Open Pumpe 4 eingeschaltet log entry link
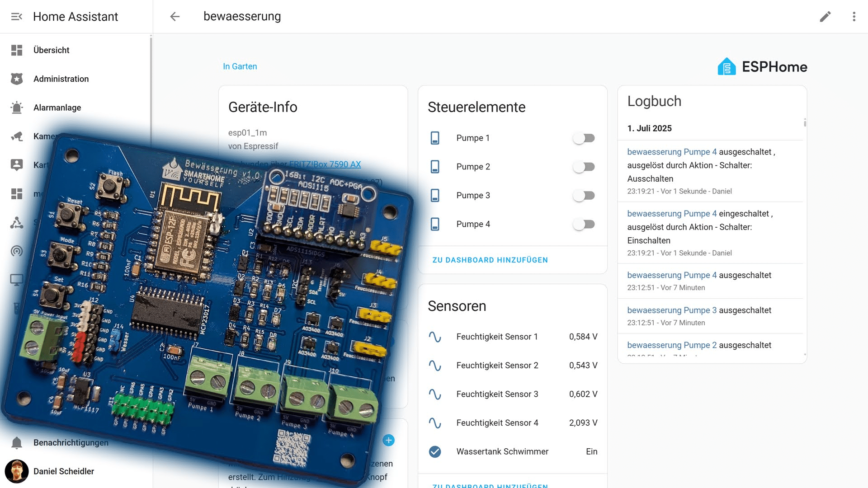Image resolution: width=868 pixels, height=488 pixels. click(x=672, y=214)
